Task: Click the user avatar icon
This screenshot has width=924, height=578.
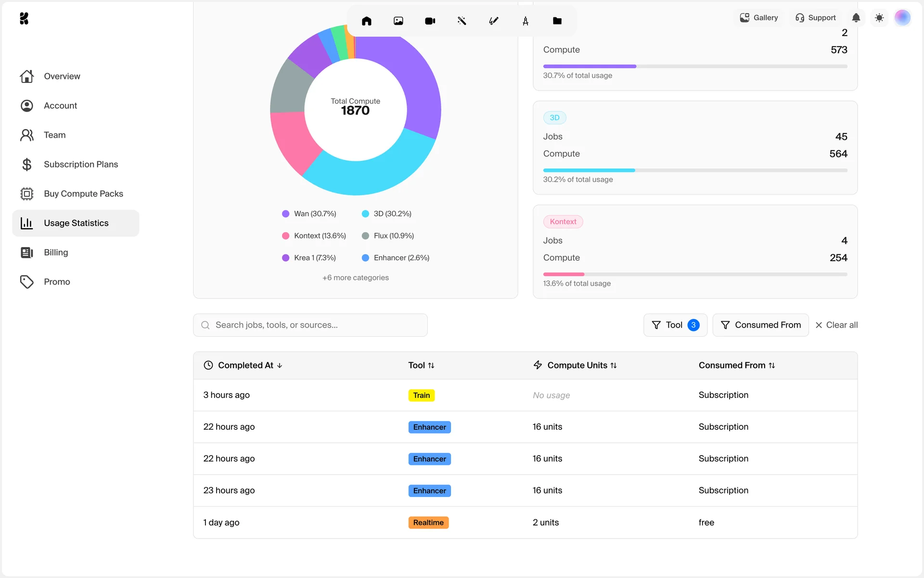Action: coord(902,18)
